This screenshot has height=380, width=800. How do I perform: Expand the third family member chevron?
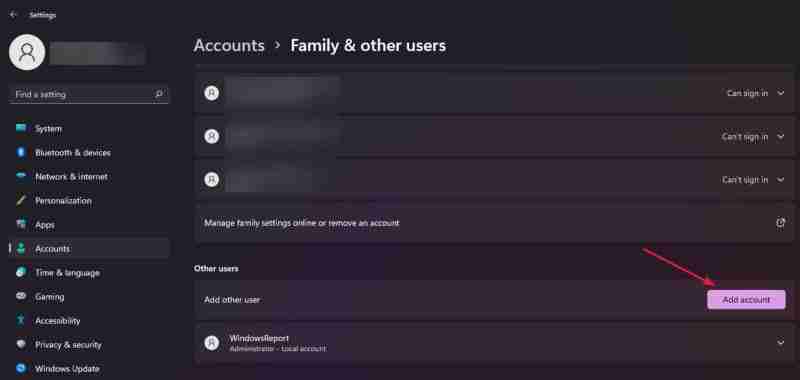781,180
